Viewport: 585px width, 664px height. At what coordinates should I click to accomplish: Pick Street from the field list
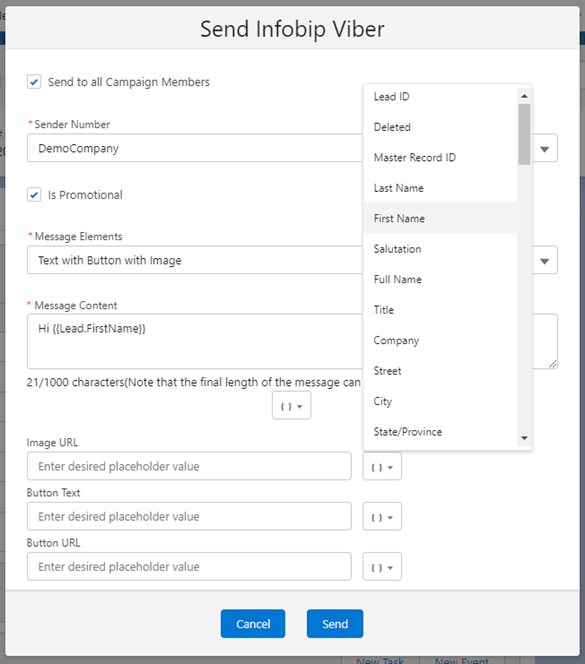(440, 371)
